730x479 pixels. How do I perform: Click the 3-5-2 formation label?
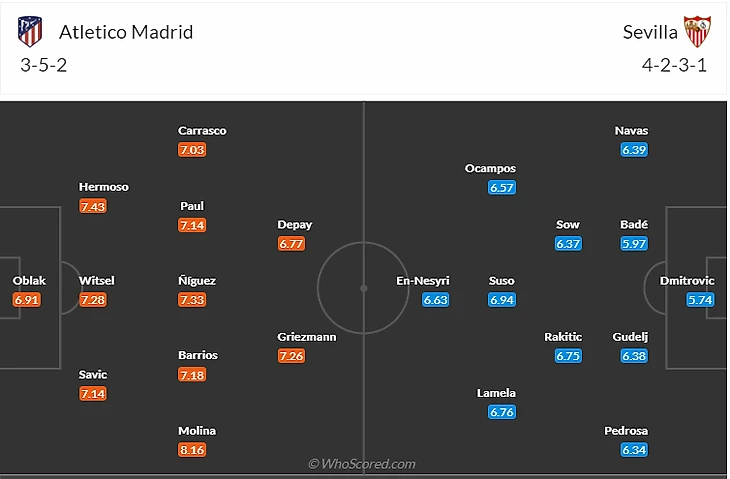click(x=43, y=66)
